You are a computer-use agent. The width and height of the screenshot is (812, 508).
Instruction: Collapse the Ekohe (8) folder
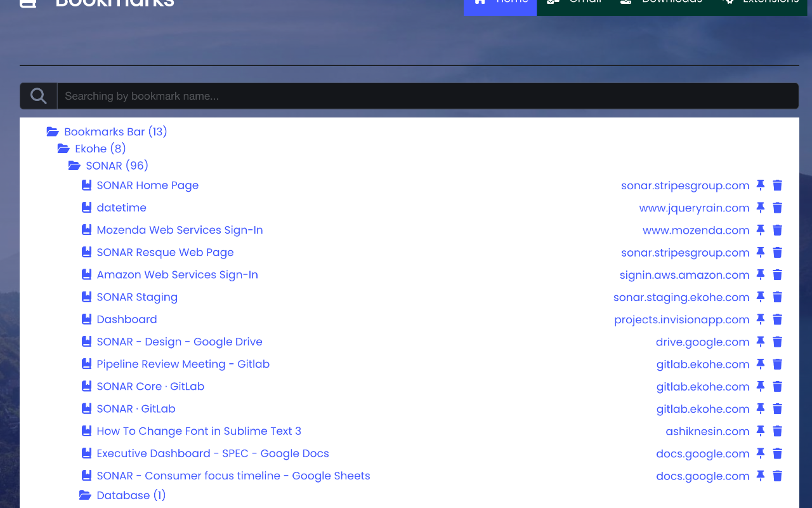pyautogui.click(x=100, y=148)
